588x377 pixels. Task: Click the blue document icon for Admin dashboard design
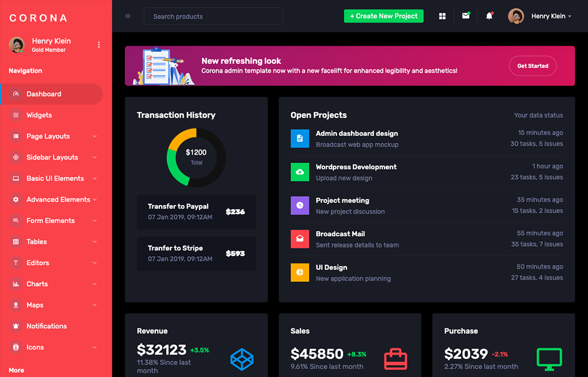coord(300,139)
